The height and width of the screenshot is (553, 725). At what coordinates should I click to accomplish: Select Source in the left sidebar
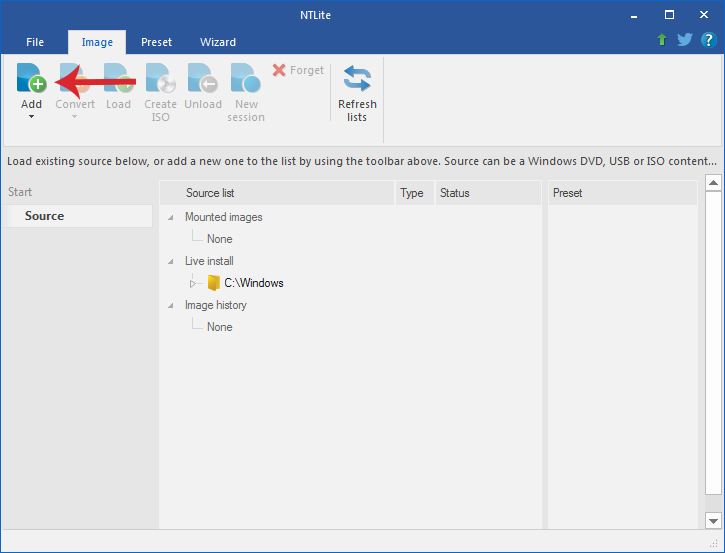click(x=78, y=216)
